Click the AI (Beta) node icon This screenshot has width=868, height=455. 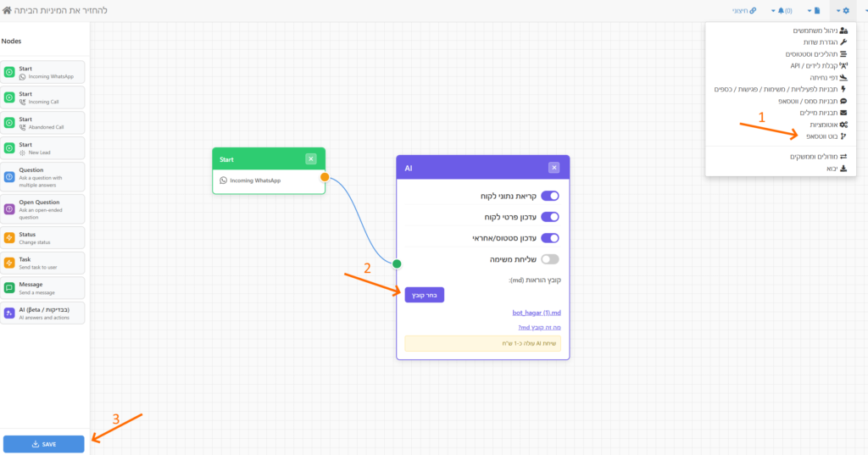pyautogui.click(x=9, y=314)
